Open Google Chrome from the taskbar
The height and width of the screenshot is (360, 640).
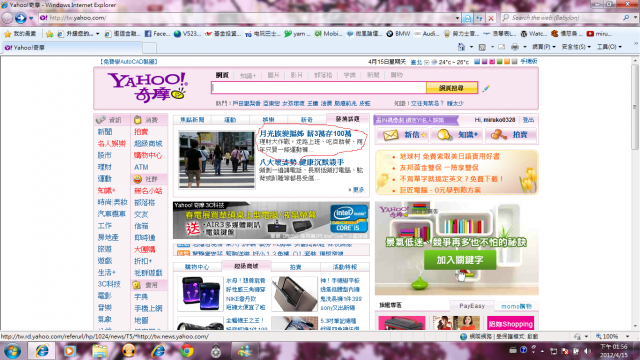point(187,351)
